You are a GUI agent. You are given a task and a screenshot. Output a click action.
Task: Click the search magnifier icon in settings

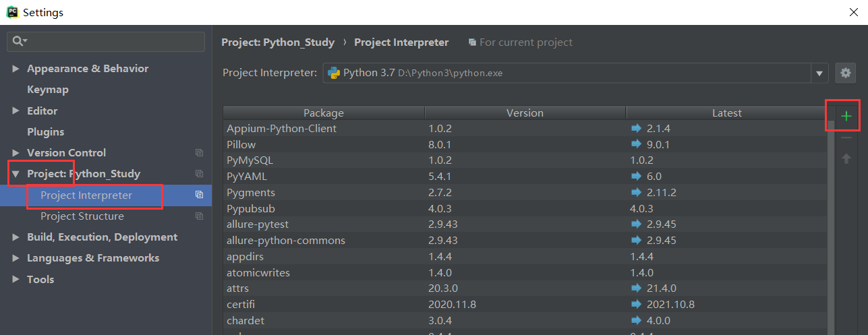pyautogui.click(x=18, y=42)
